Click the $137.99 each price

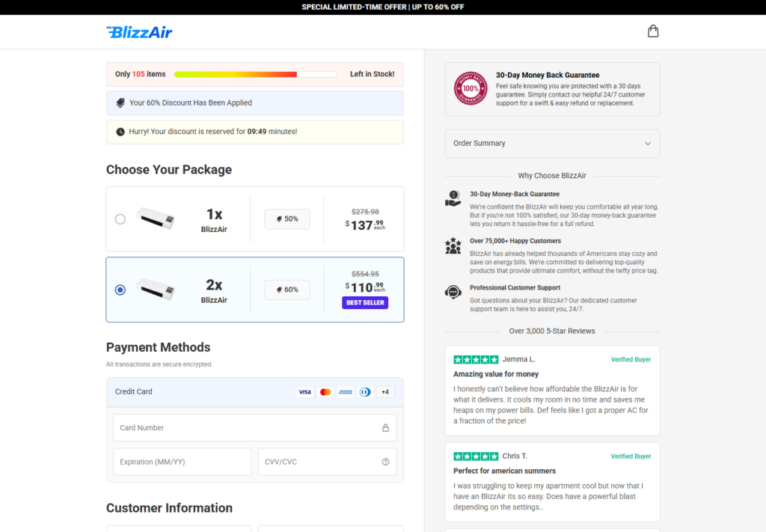click(365, 224)
